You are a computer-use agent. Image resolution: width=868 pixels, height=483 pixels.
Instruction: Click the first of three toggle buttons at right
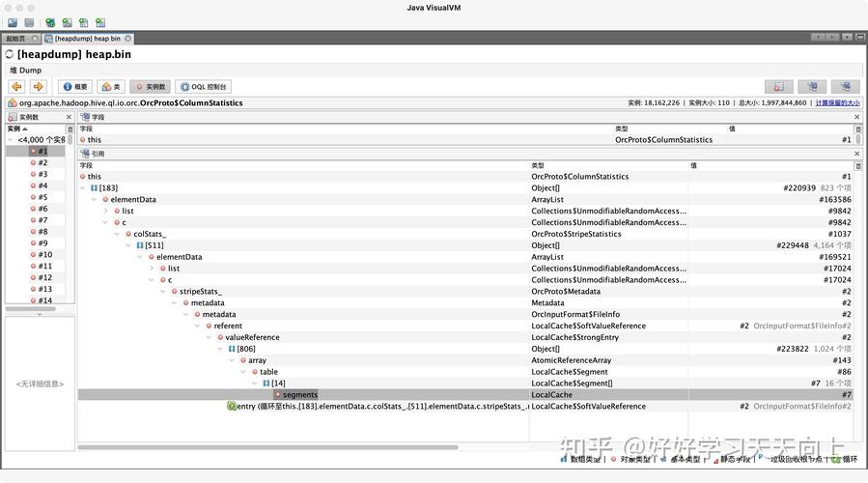[x=778, y=86]
